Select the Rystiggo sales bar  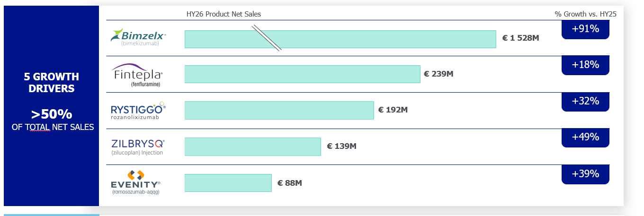point(279,110)
